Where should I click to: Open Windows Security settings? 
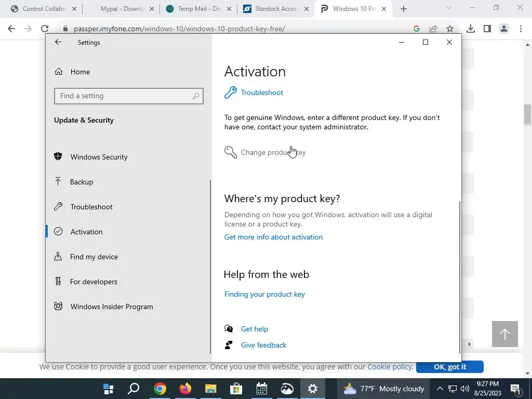(x=99, y=157)
